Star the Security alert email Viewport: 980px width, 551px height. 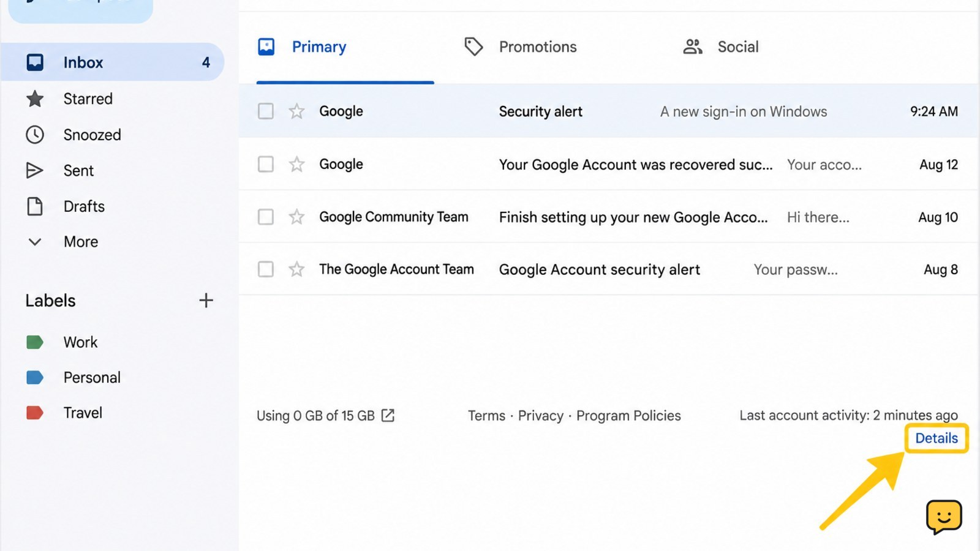tap(296, 111)
